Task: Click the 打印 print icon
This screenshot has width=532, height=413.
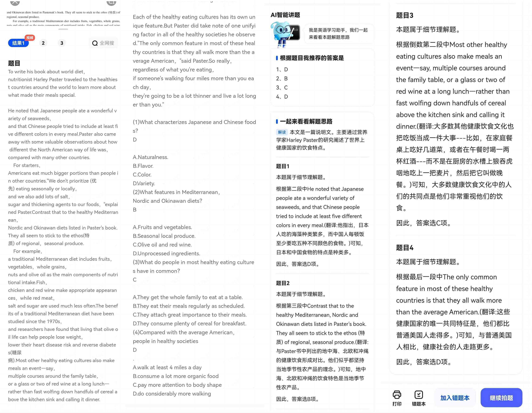Action: pos(397,394)
